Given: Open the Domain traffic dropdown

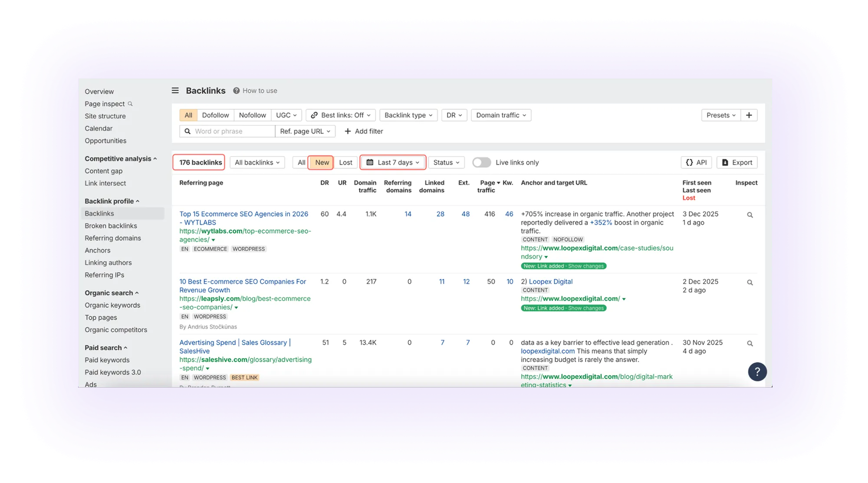Looking at the screenshot, I should click(x=500, y=115).
